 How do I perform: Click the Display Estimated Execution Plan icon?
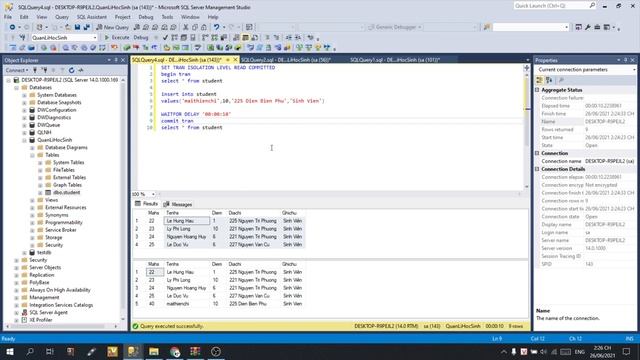174,38
